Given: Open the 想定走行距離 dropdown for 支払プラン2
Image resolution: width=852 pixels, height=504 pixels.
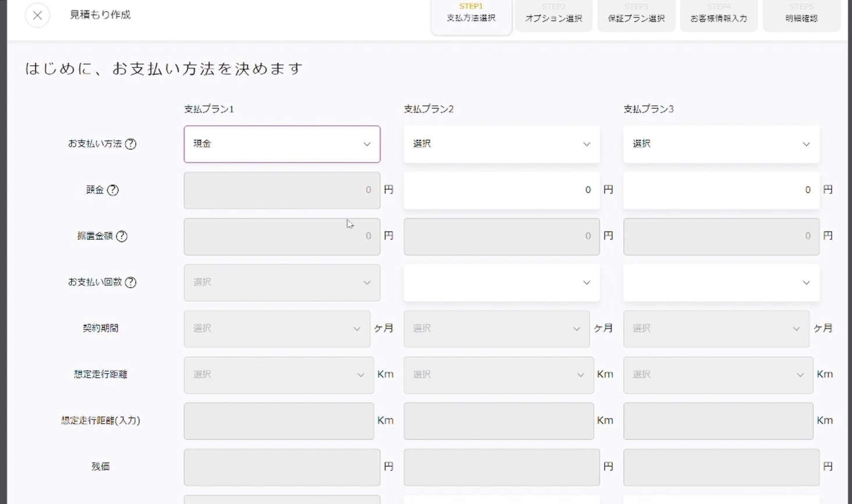Looking at the screenshot, I should coord(498,374).
